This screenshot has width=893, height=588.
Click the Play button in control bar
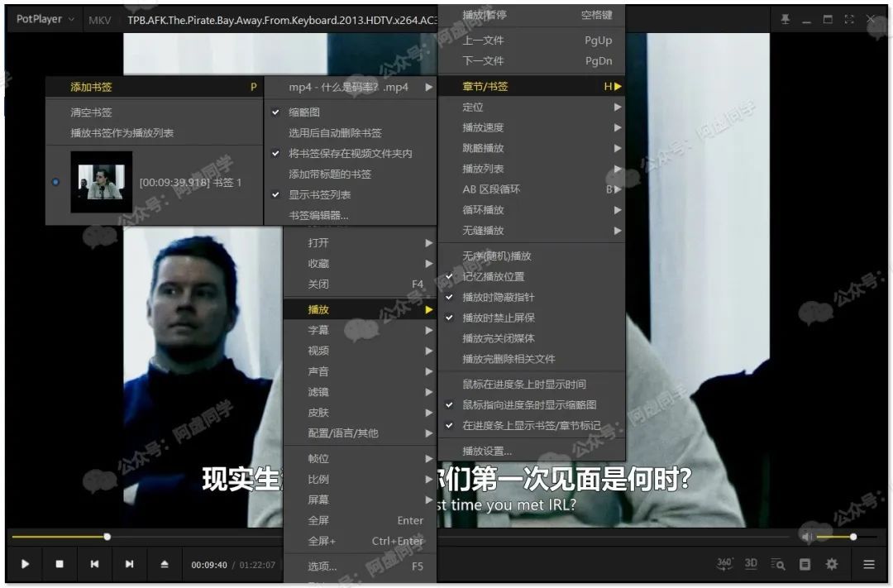pos(25,564)
